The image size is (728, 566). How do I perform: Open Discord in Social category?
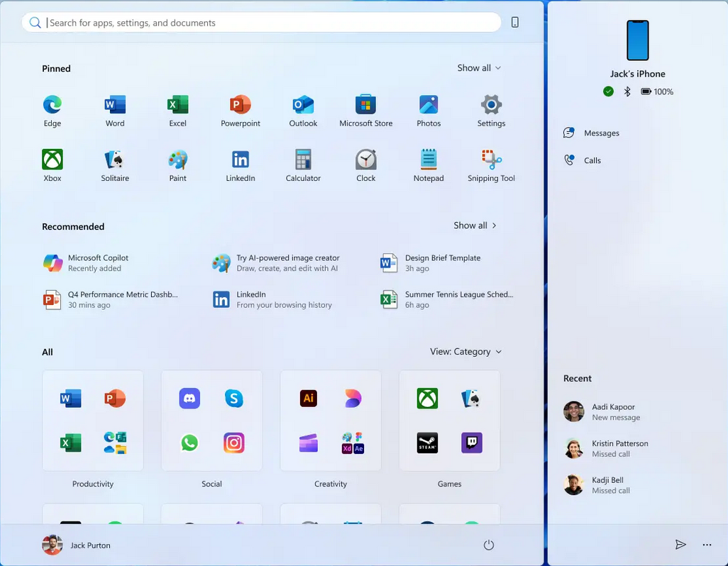pos(189,399)
